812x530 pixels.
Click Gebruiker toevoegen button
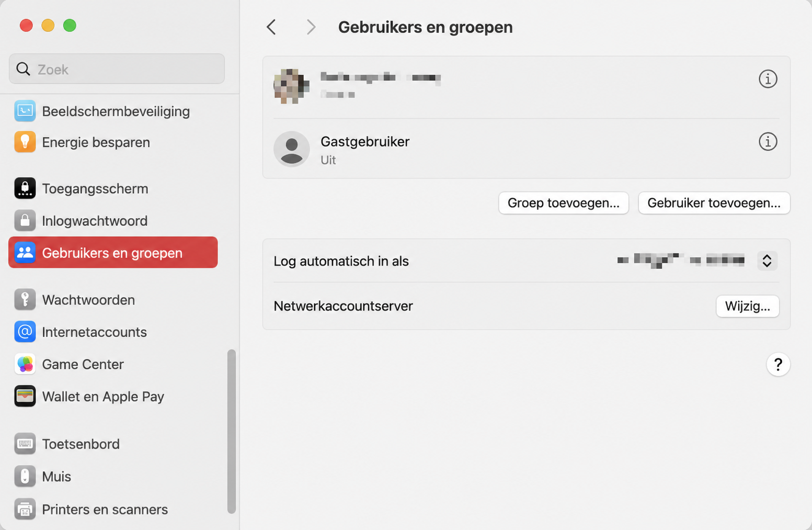(x=714, y=203)
